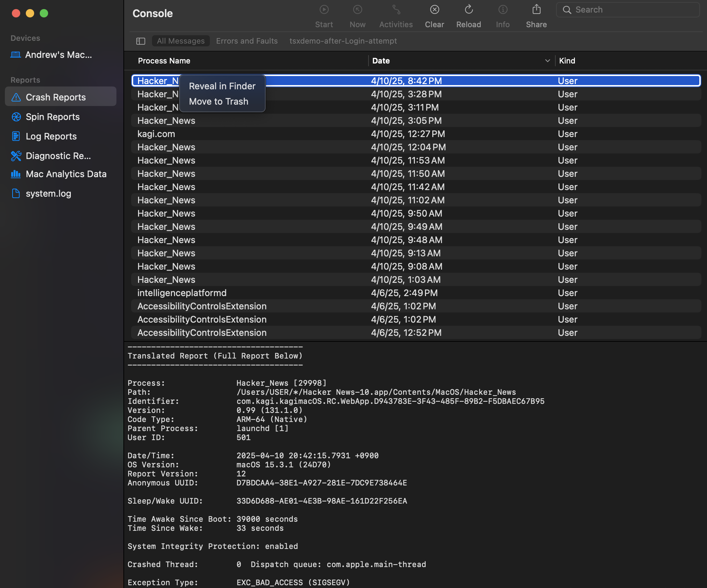The height and width of the screenshot is (588, 707).
Task: Select Hacker_News report from 11:02 AM
Action: pyautogui.click(x=416, y=200)
